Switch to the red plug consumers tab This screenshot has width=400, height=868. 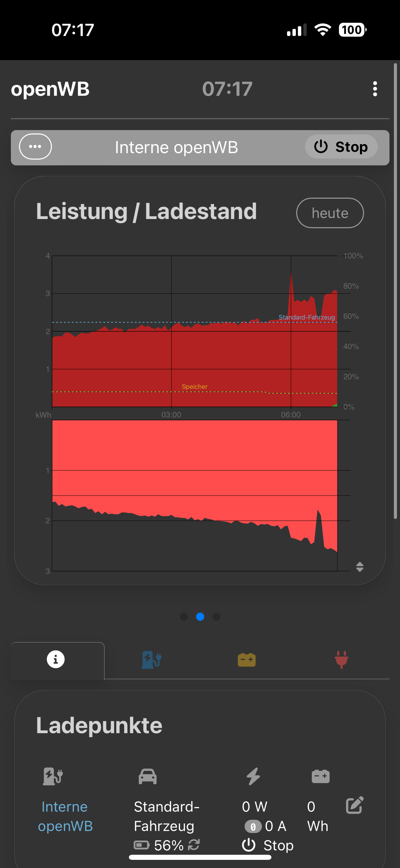tap(341, 660)
